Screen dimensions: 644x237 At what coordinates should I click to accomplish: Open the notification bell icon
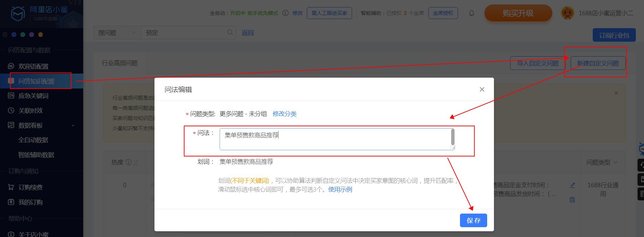(x=472, y=13)
